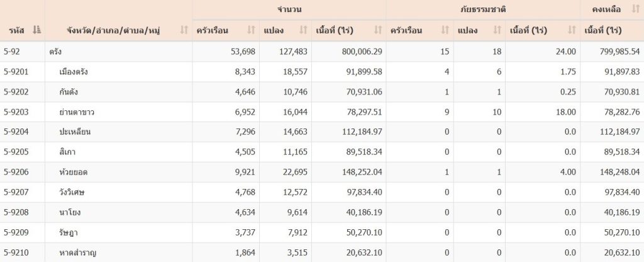Click the จำนวน group header
The image size is (644, 262).
click(x=289, y=9)
